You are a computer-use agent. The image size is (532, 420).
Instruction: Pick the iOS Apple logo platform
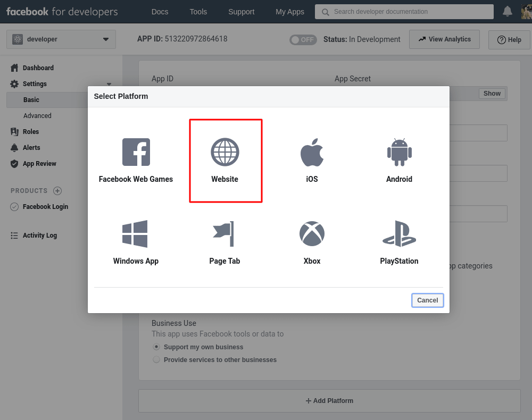[x=312, y=152]
